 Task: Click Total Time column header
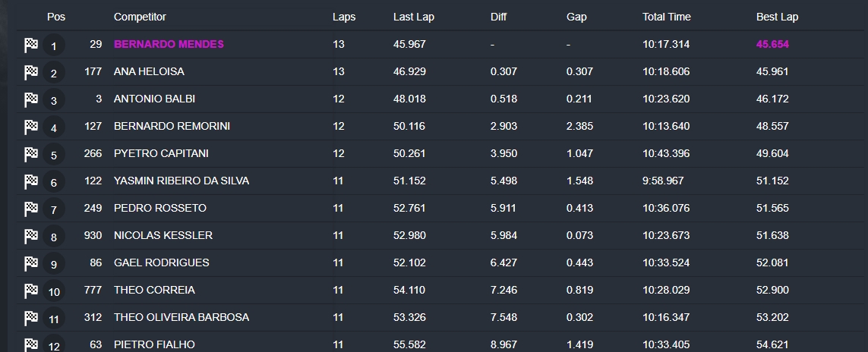pos(667,17)
